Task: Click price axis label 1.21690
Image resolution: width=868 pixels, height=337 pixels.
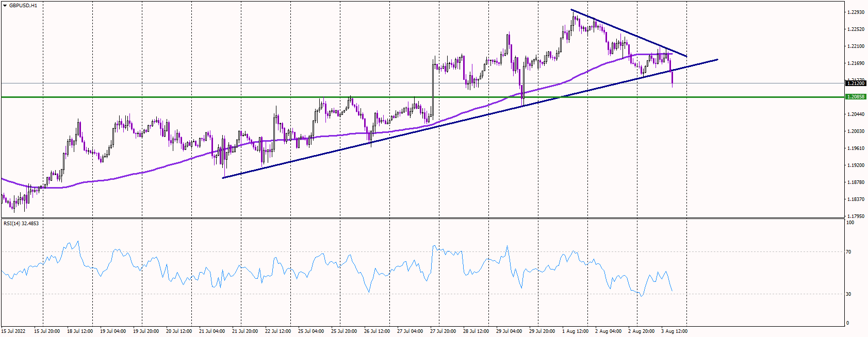Action: [855, 63]
